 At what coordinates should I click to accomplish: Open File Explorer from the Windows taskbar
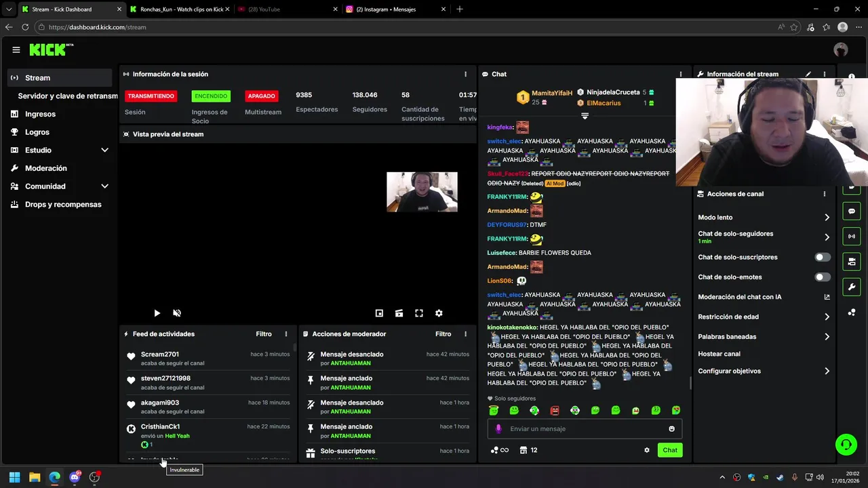click(x=35, y=477)
